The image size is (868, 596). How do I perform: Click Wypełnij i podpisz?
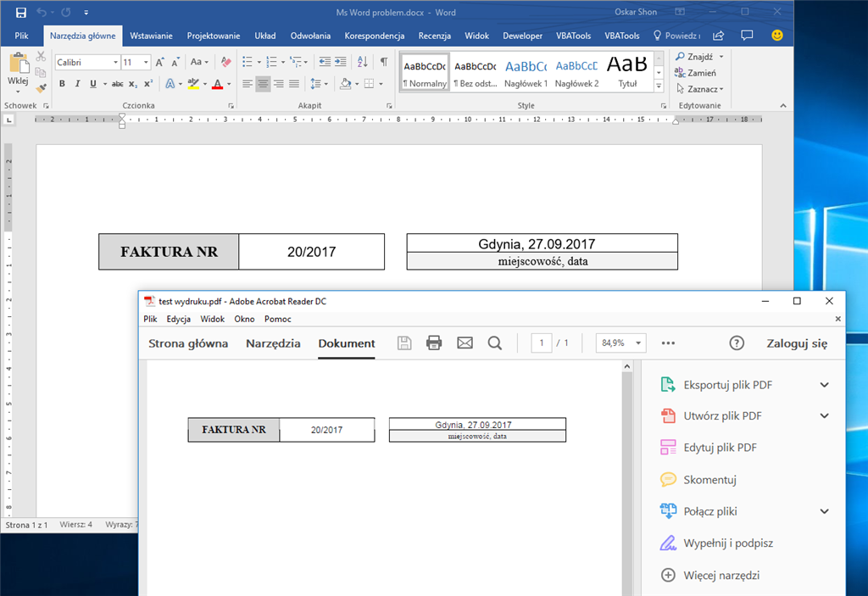[x=717, y=543]
